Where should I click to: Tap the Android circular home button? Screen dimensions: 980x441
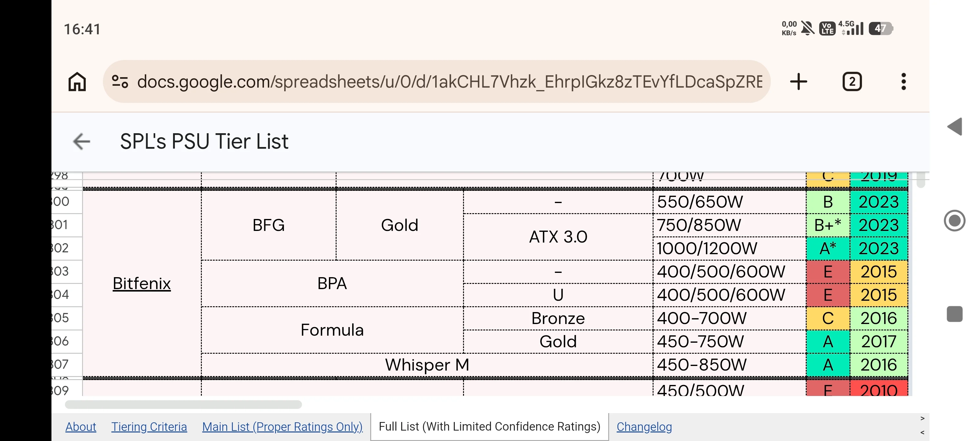(955, 220)
